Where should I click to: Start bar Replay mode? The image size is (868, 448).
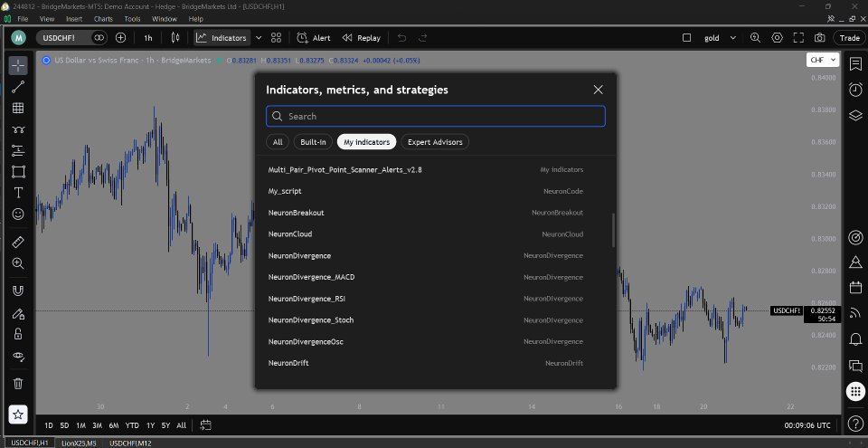362,38
